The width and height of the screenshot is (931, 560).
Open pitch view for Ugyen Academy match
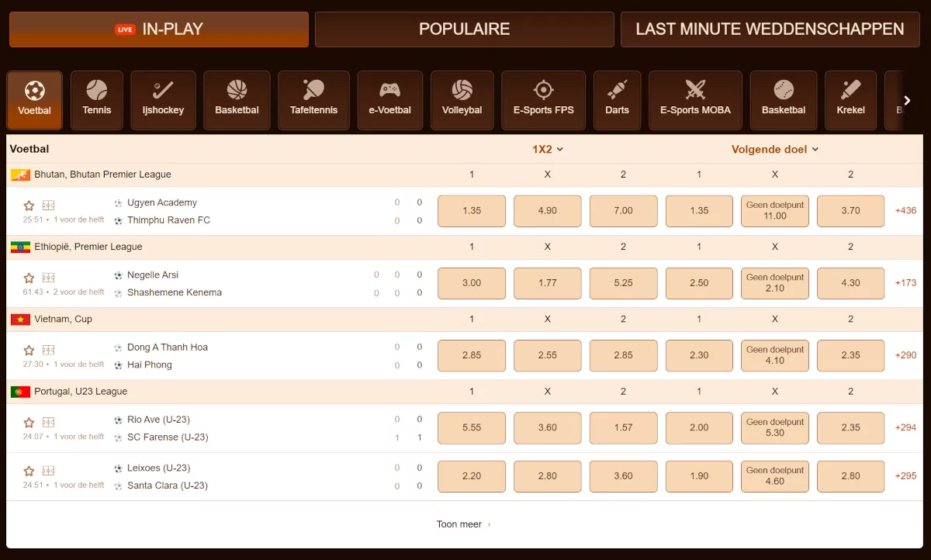49,206
